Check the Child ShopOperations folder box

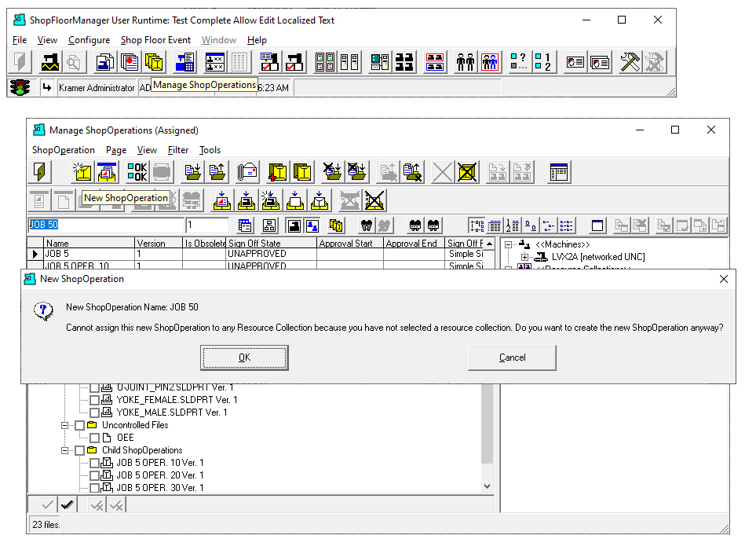point(79,450)
